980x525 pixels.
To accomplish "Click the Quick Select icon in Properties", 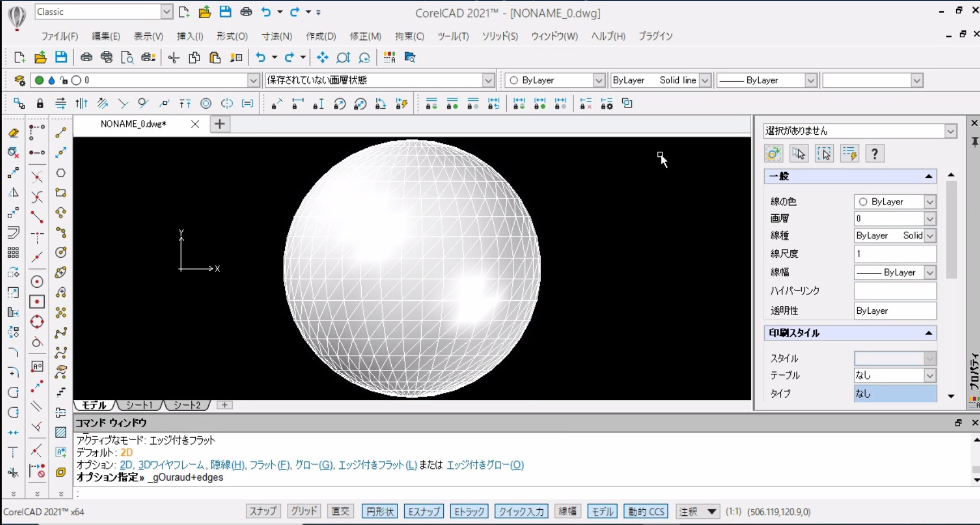I will click(x=849, y=153).
